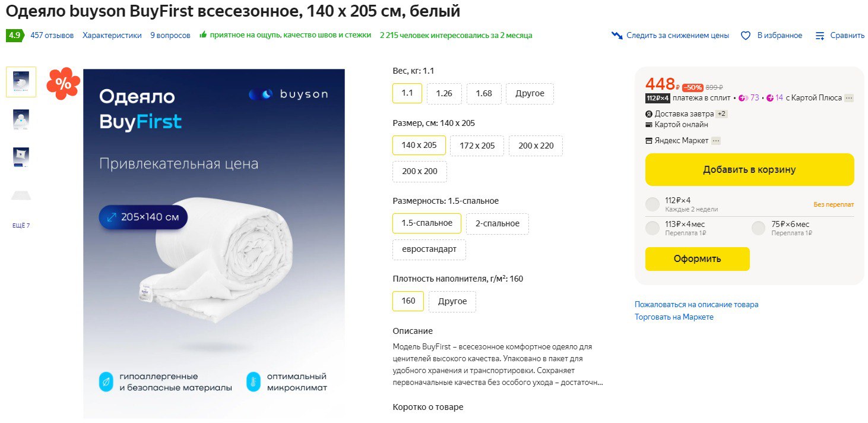Open ellipsis after с Картой Плюса
Image resolution: width=868 pixels, height=423 pixels.
[x=849, y=98]
